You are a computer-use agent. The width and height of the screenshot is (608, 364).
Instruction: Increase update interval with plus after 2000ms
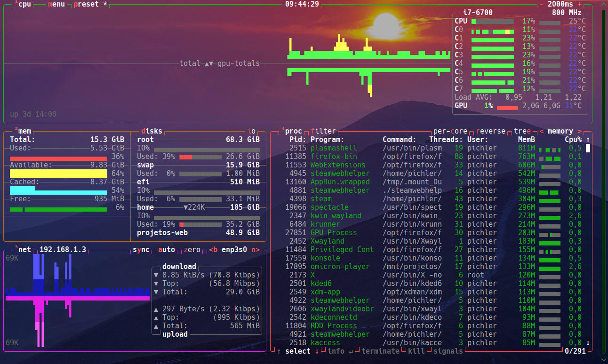click(x=579, y=4)
